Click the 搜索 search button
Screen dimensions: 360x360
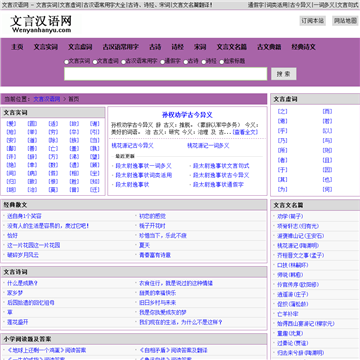(284, 74)
